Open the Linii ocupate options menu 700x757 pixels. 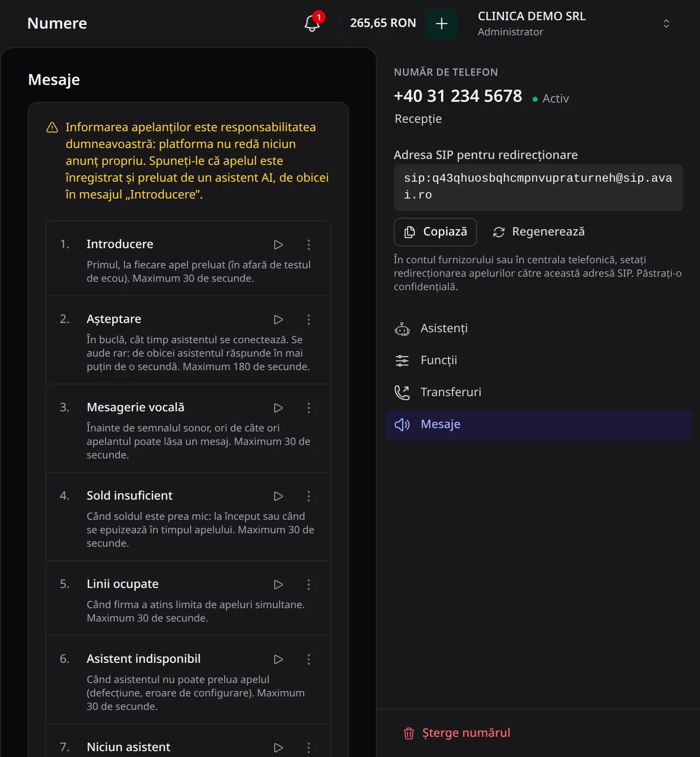pyautogui.click(x=309, y=585)
